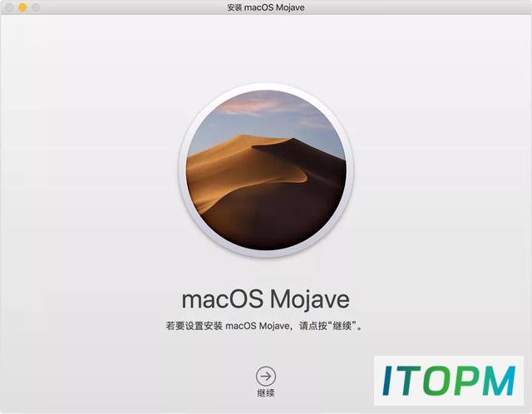The image size is (532, 414).
Task: Minimize the installer with the yellow button
Action: coord(22,7)
